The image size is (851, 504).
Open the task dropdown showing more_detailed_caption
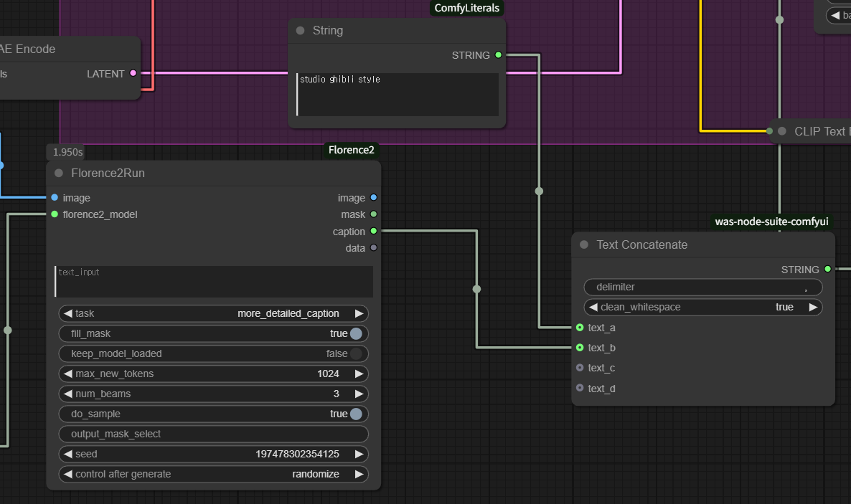tap(213, 313)
